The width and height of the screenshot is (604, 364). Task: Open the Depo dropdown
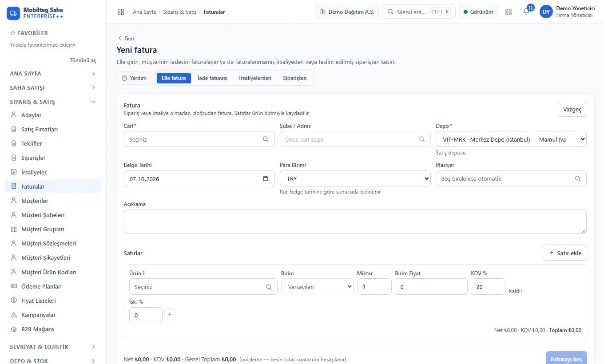click(x=511, y=139)
